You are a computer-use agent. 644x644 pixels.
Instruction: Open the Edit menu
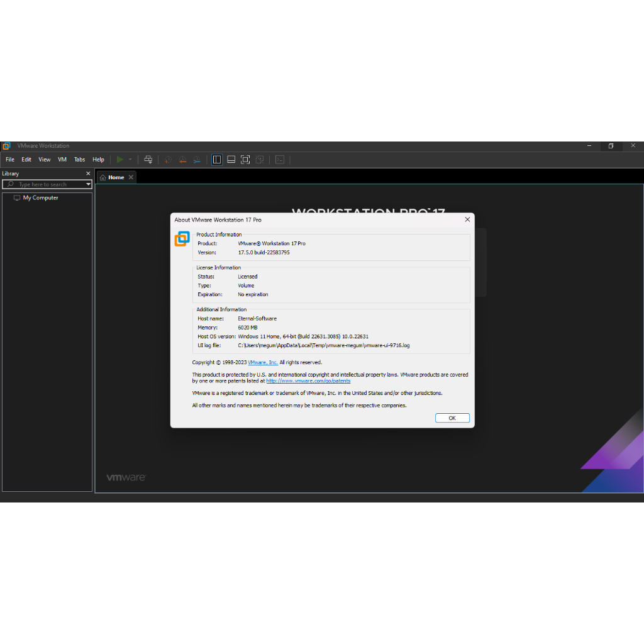[26, 159]
